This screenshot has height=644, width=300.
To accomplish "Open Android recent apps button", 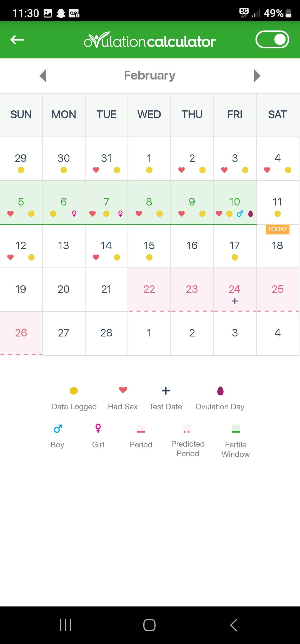I will click(66, 625).
